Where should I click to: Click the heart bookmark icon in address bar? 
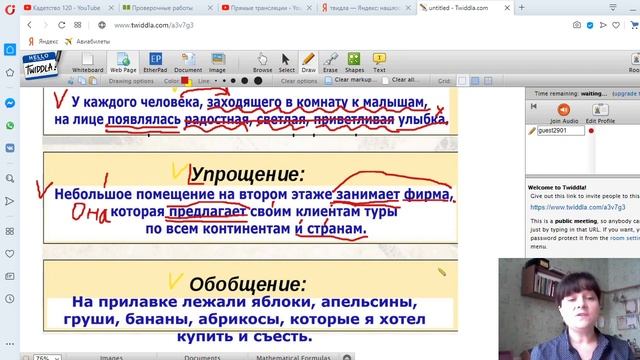tap(616, 25)
